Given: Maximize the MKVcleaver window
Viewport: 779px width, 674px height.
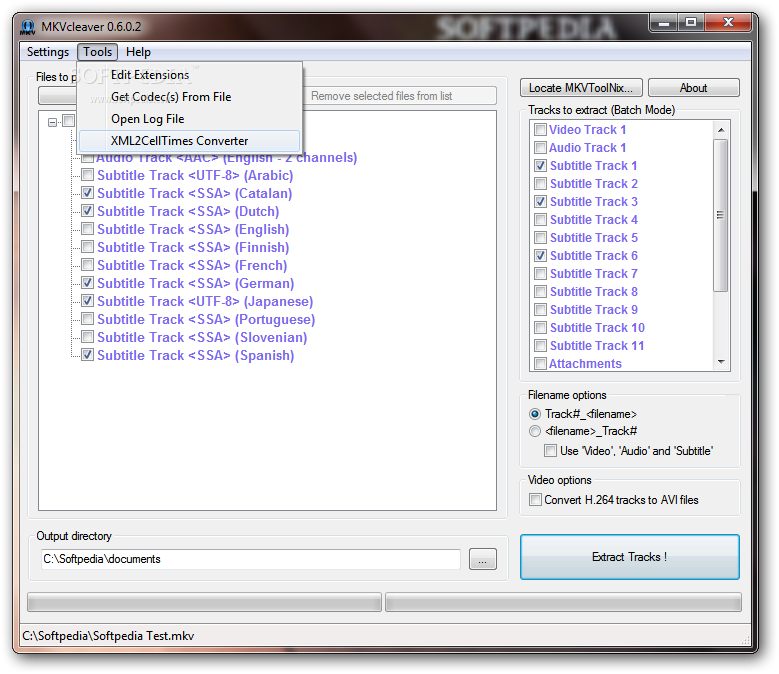Looking at the screenshot, I should 691,22.
